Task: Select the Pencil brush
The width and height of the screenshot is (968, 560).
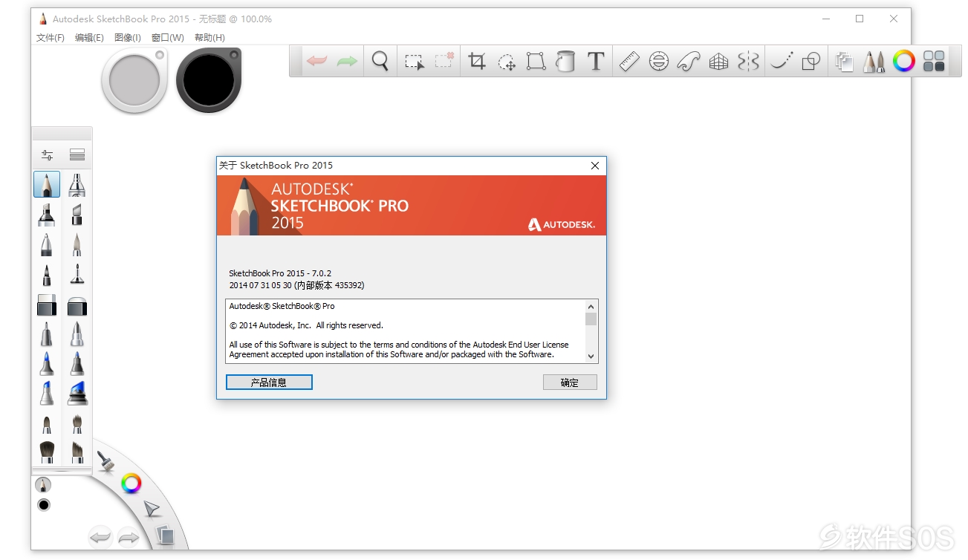Action: point(47,184)
